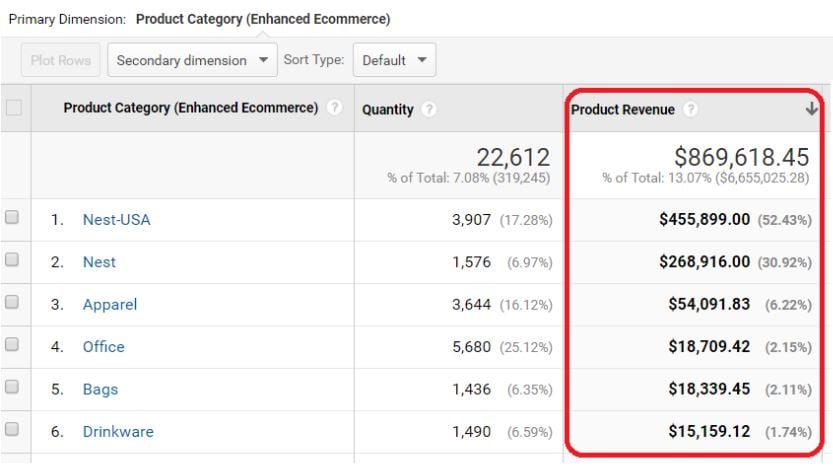Select Product Category (Enhanced Ecommerce) primary dimension
The image size is (833, 471).
(x=263, y=19)
